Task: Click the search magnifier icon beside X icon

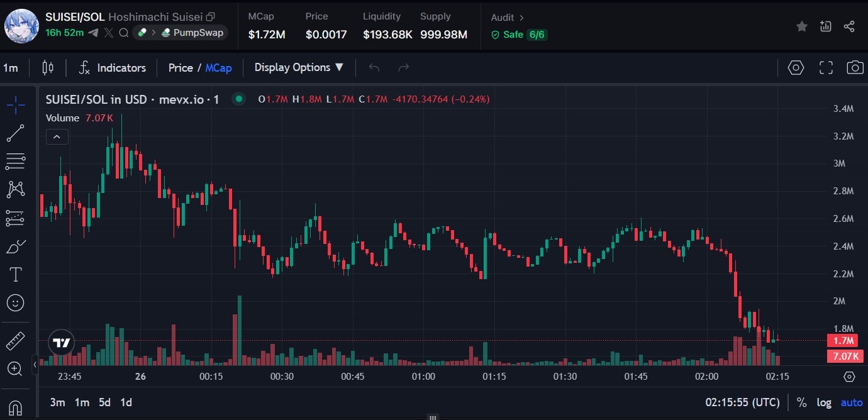Action: click(x=124, y=33)
